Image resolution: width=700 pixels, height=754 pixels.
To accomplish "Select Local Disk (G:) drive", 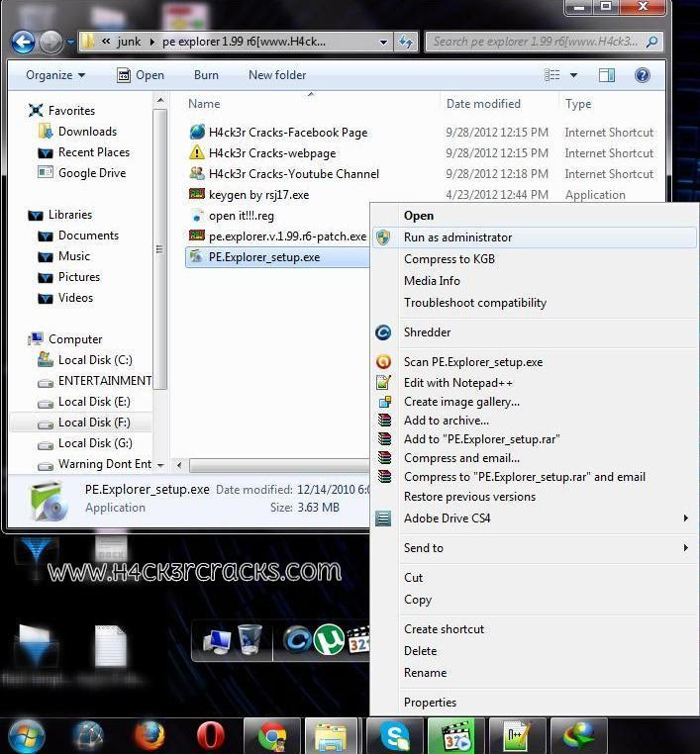I will click(x=95, y=443).
